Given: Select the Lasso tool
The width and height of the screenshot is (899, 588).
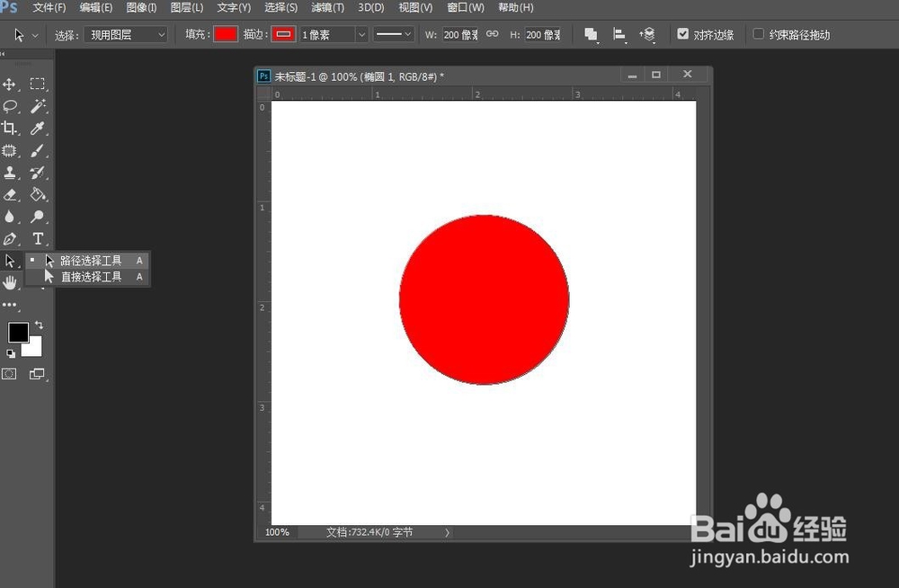Looking at the screenshot, I should coord(9,106).
